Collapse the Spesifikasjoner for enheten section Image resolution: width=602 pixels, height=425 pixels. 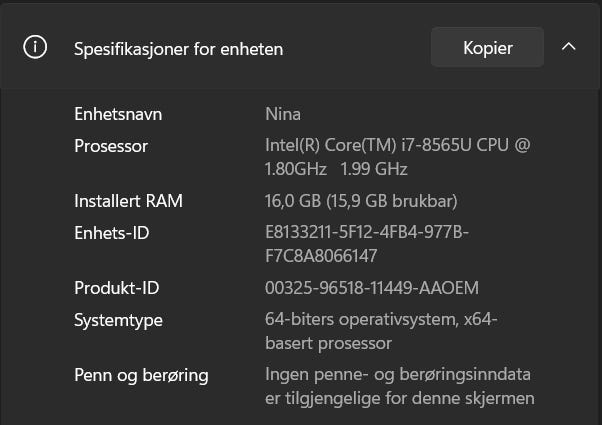[x=569, y=47]
